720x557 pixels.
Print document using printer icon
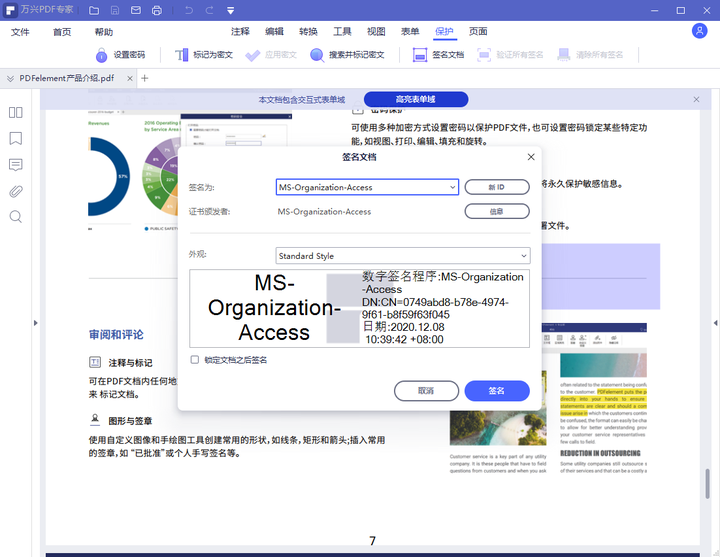(157, 10)
